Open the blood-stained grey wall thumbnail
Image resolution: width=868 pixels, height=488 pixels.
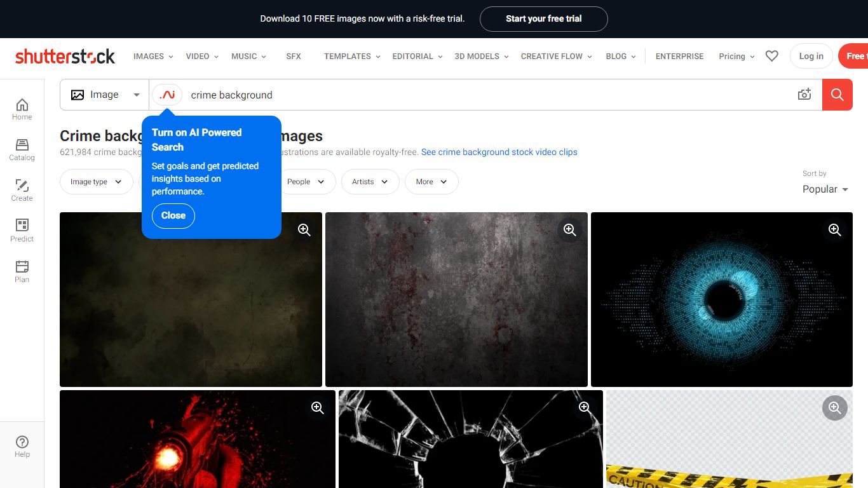pyautogui.click(x=456, y=299)
